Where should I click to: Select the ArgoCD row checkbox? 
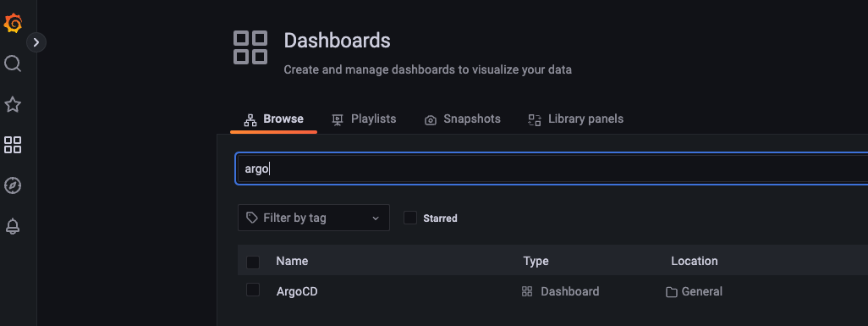pyautogui.click(x=253, y=290)
